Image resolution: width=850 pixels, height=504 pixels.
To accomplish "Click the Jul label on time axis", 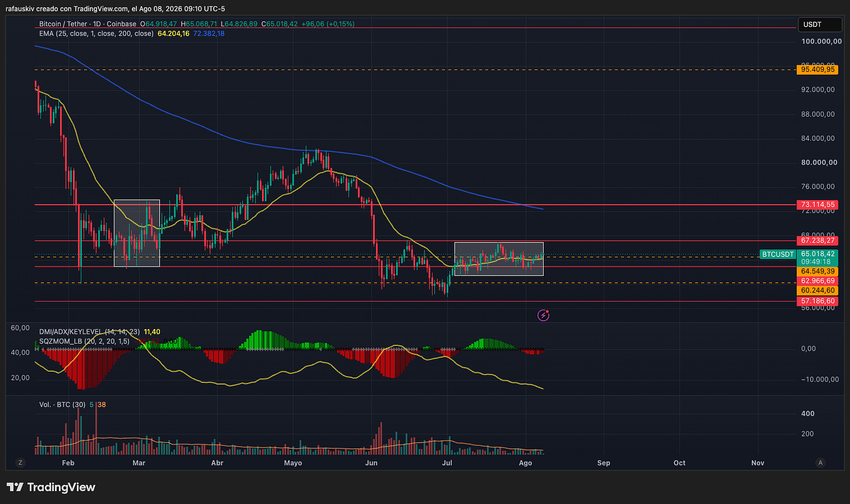I will pos(448,463).
